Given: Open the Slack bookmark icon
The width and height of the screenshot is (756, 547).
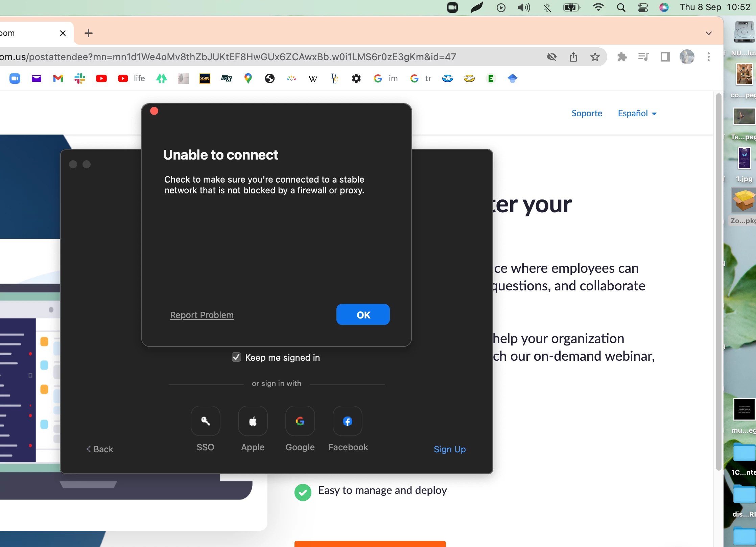Looking at the screenshot, I should [x=80, y=78].
